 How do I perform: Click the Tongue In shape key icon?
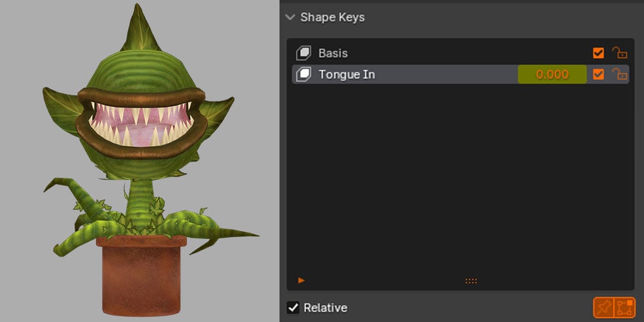click(x=303, y=74)
